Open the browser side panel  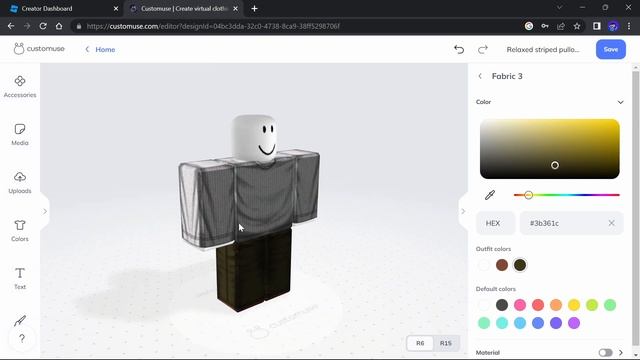597,26
